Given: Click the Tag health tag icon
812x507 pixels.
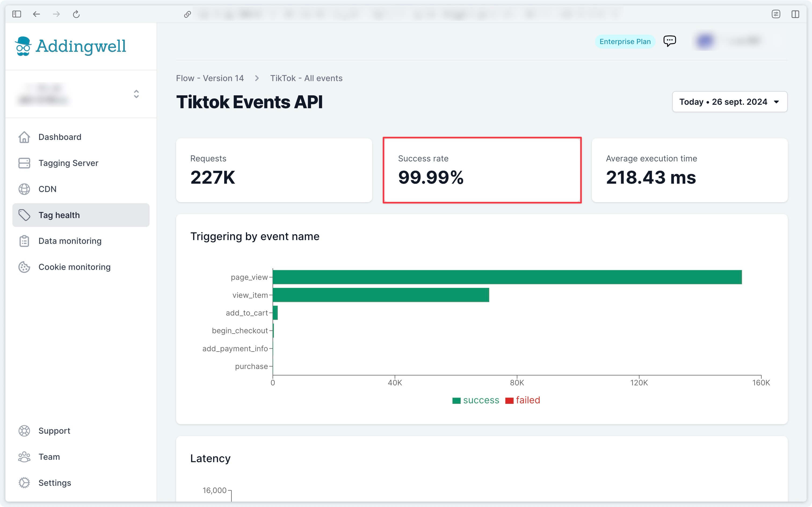Looking at the screenshot, I should tap(24, 215).
